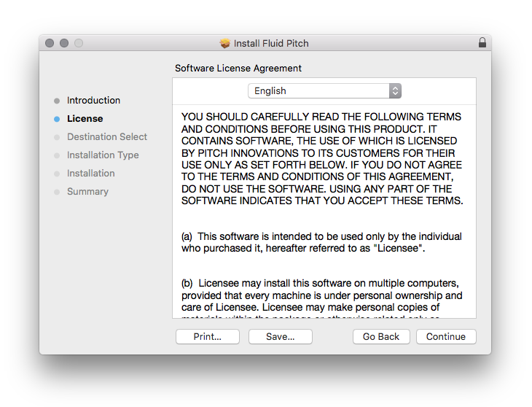Image resolution: width=532 pixels, height=407 pixels.
Task: Click the Install Fluid Pitch window title
Action: [271, 44]
